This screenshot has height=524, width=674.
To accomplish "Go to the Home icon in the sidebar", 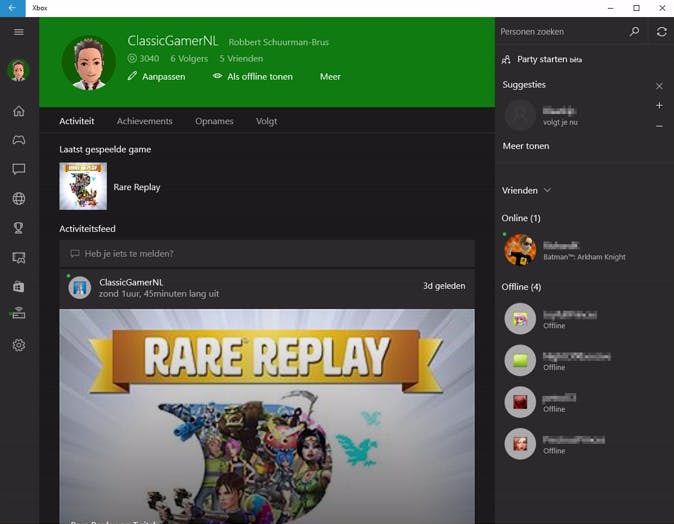I will click(18, 111).
